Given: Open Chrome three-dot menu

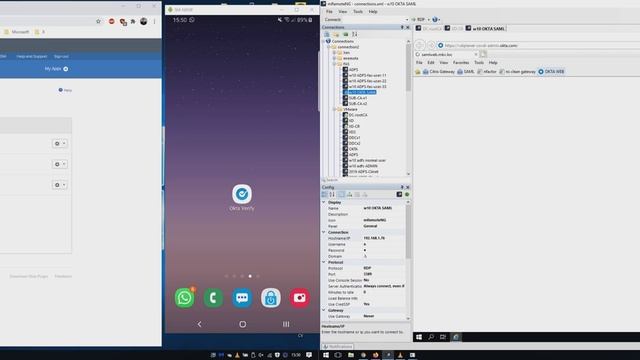Looking at the screenshot, I should click(x=154, y=21).
